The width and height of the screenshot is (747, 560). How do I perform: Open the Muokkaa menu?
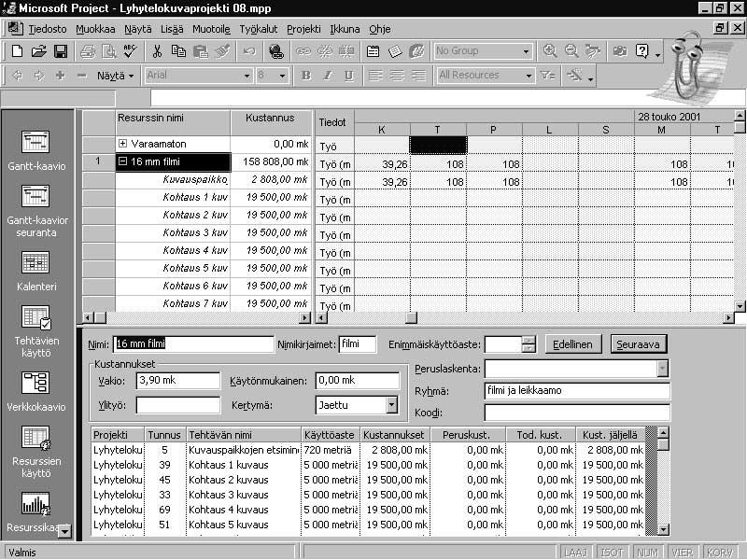[x=95, y=29]
